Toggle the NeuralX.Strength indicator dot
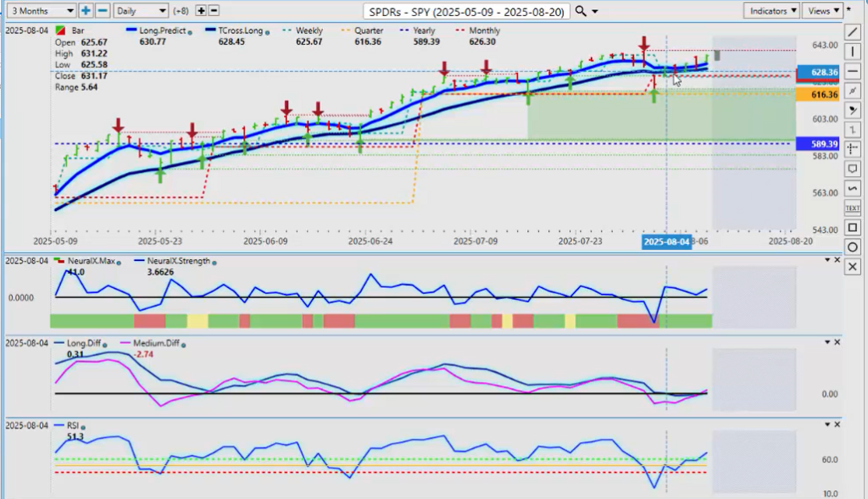 (212, 262)
